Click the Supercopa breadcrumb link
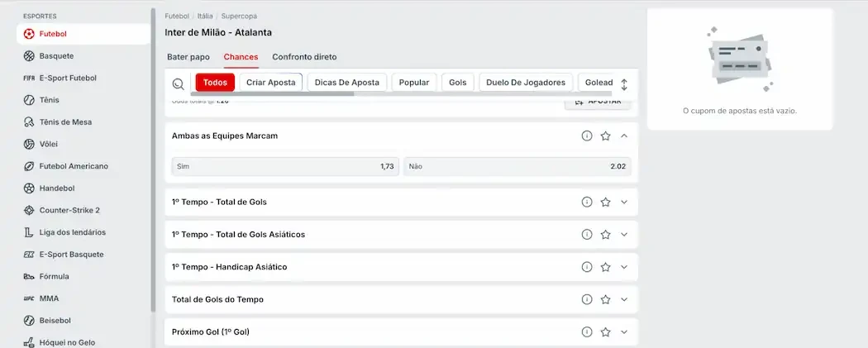Screen dimensions: 868x348 (x=239, y=16)
